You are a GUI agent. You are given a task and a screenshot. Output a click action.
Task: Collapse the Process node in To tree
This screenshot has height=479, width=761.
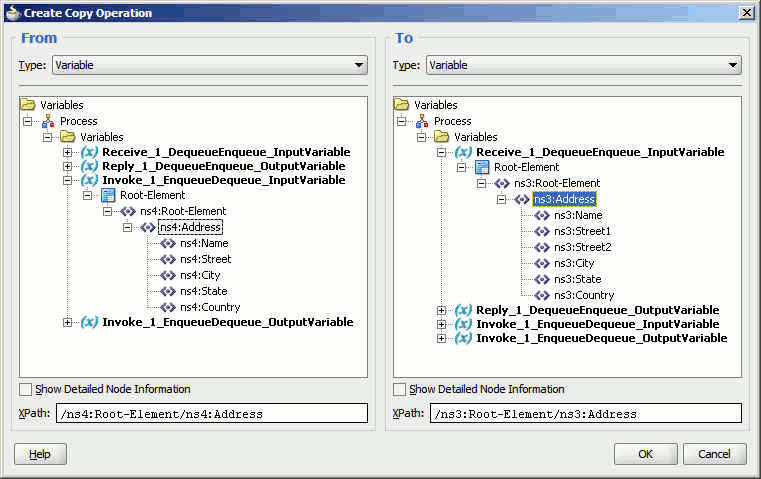pyautogui.click(x=401, y=121)
